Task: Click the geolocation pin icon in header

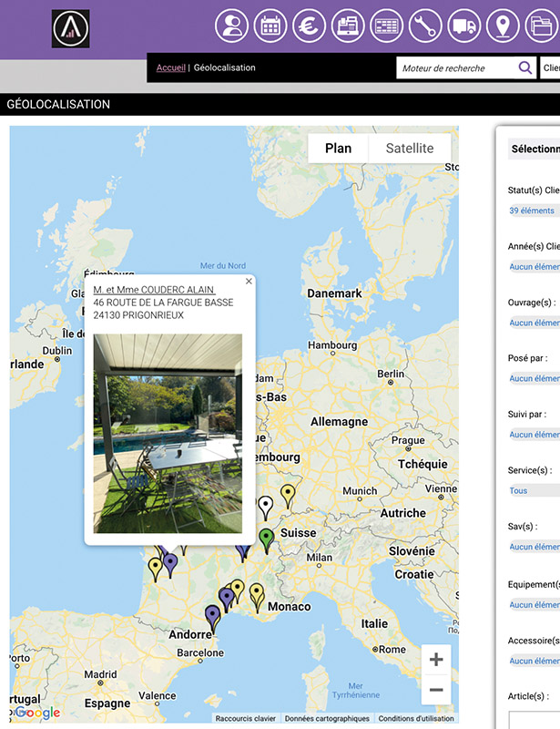Action: tap(503, 26)
